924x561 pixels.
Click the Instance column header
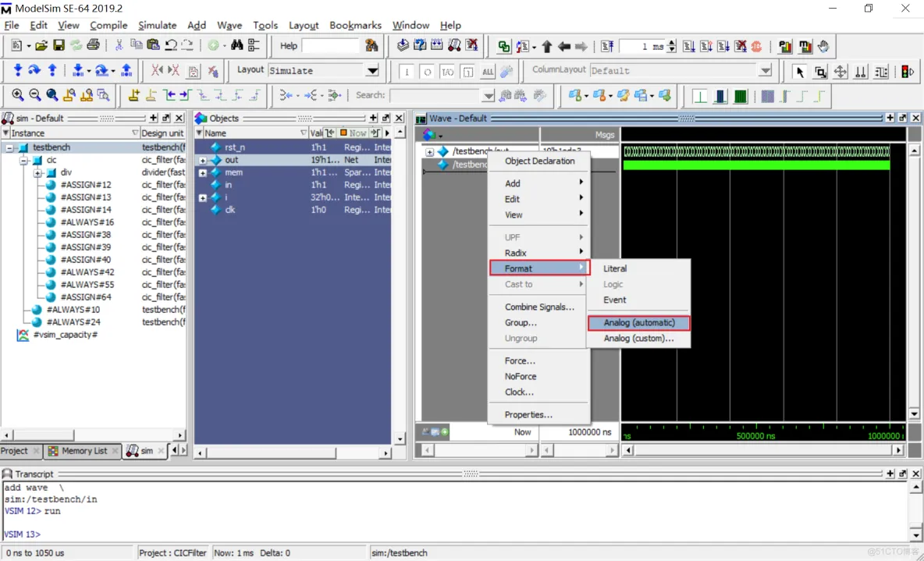[x=70, y=133]
